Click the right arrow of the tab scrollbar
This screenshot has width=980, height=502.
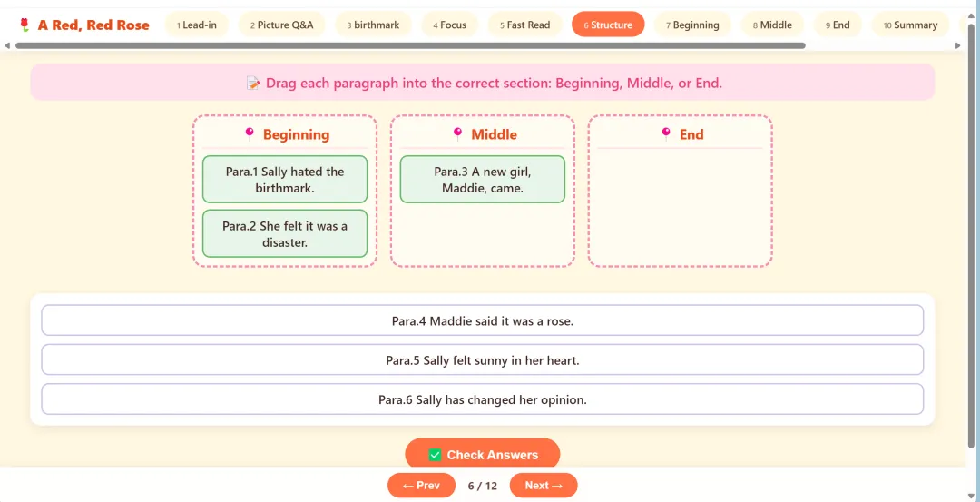[957, 45]
